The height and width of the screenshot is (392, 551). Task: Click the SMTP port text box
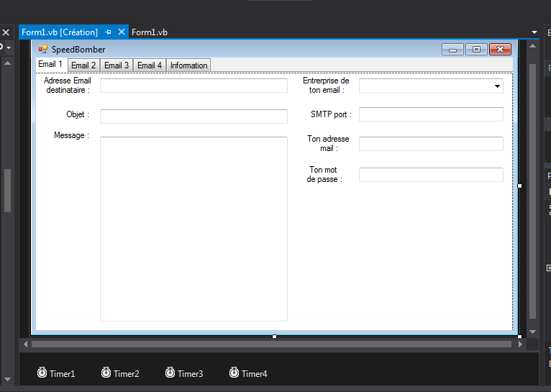[431, 114]
